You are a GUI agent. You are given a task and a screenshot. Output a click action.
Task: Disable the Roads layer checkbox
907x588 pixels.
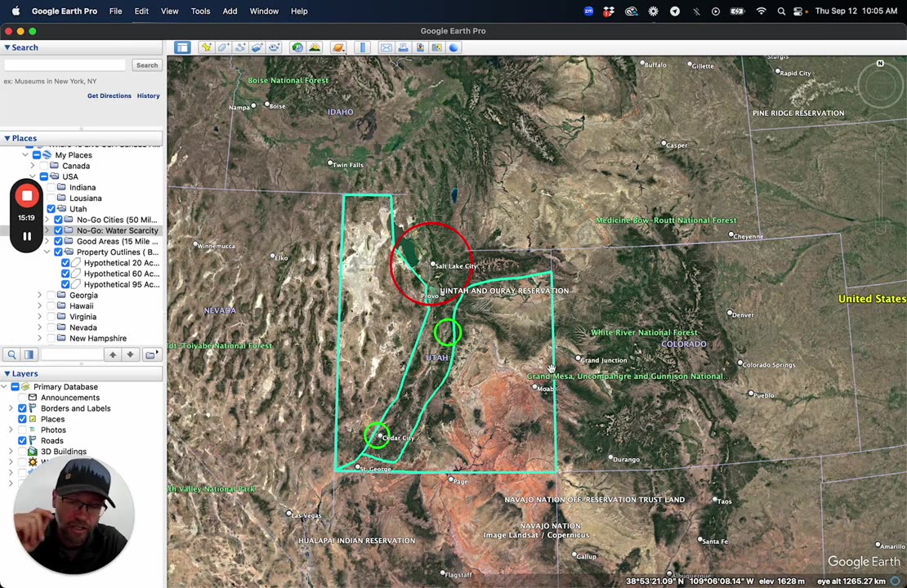[22, 440]
